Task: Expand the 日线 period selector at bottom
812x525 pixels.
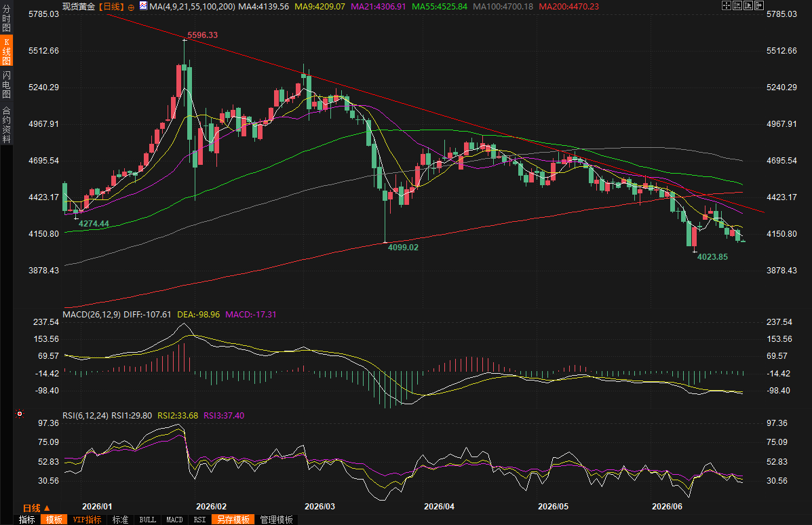Action: (x=37, y=508)
